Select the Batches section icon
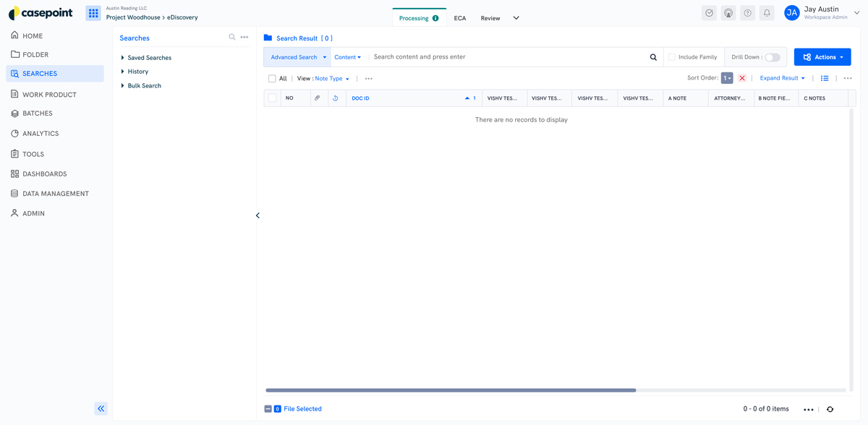This screenshot has height=425, width=868. click(x=14, y=113)
